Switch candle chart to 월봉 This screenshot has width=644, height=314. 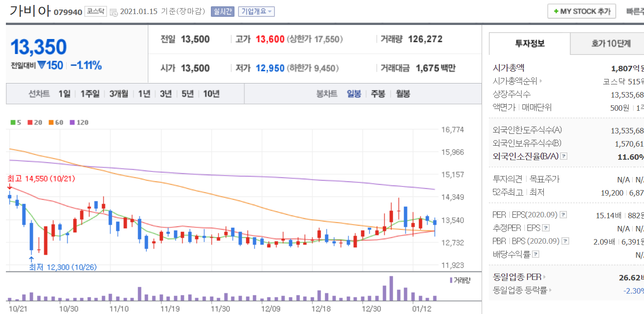(403, 94)
